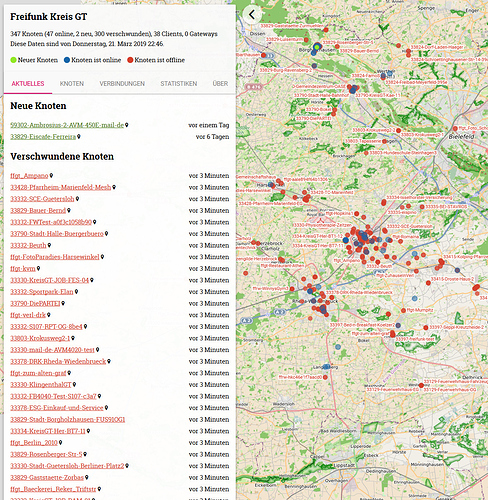488x500 pixels.
Task: Click map marker labeled 33397-Seppl-Kreuzheide-2
Action: pos(426,328)
